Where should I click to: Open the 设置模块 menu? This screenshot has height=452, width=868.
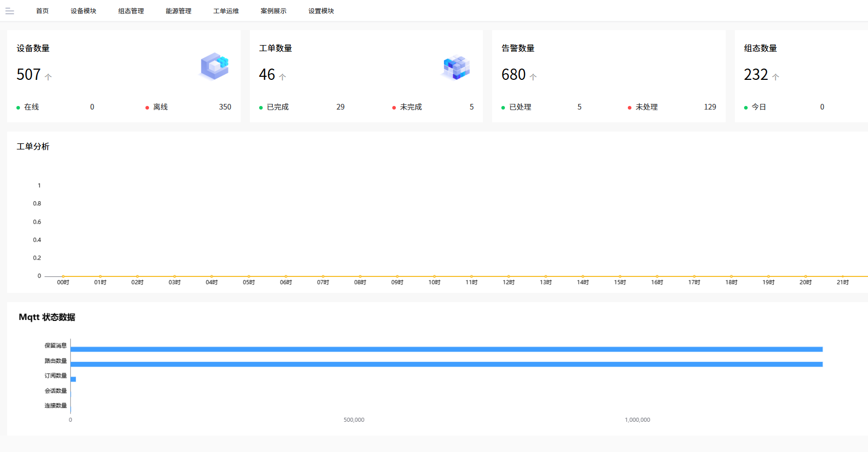pos(321,11)
